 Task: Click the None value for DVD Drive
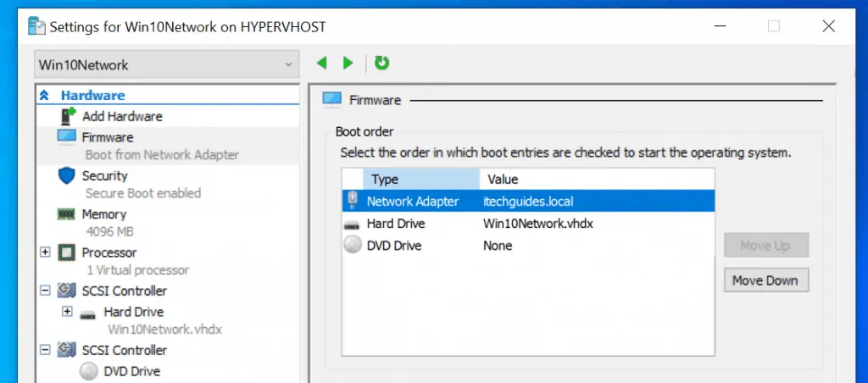(498, 245)
